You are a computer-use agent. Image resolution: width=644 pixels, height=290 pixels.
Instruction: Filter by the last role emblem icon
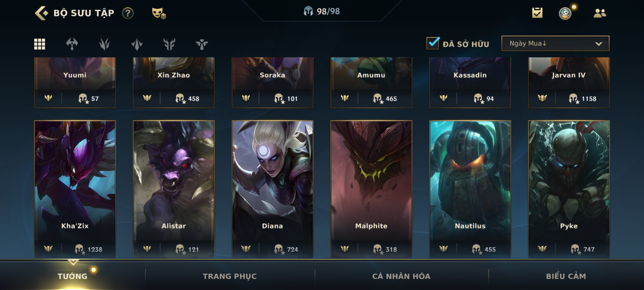(x=202, y=44)
